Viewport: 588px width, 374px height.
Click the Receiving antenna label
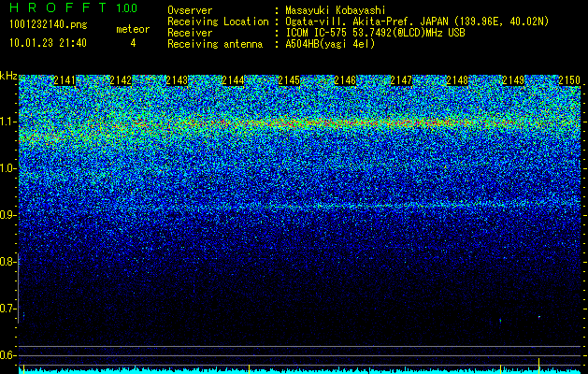(x=215, y=44)
